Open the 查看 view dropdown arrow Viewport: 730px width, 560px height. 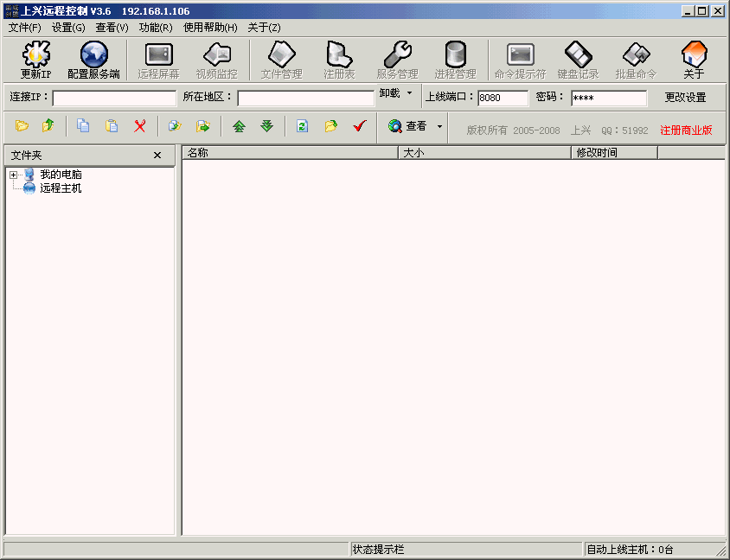(x=439, y=126)
